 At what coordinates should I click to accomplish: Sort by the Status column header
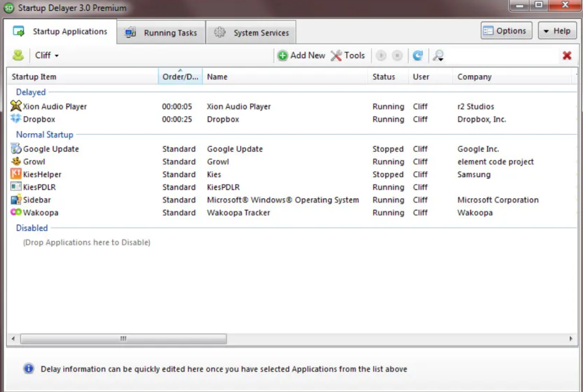pyautogui.click(x=388, y=77)
